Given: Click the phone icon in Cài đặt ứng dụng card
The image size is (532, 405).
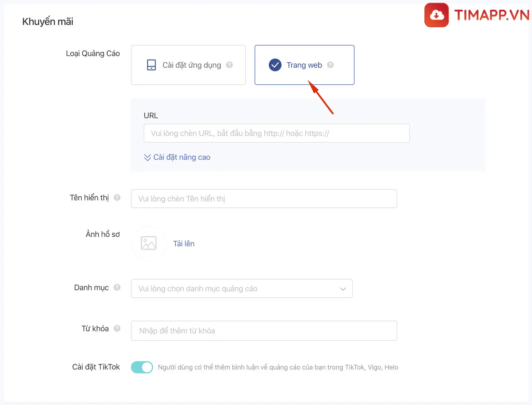Looking at the screenshot, I should pos(151,65).
